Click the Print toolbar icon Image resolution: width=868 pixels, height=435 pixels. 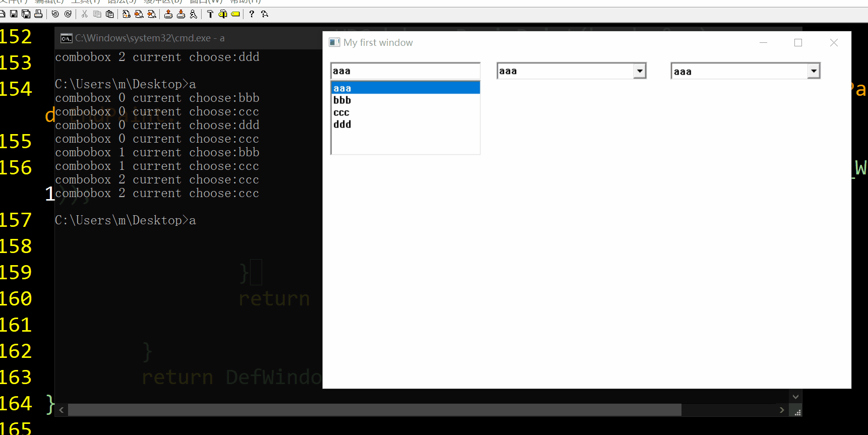point(38,14)
